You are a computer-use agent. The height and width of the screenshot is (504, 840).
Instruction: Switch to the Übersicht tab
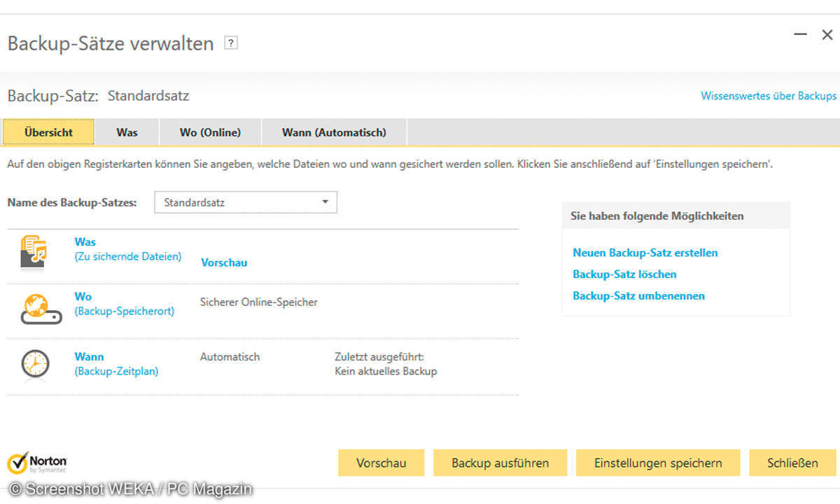[x=48, y=132]
